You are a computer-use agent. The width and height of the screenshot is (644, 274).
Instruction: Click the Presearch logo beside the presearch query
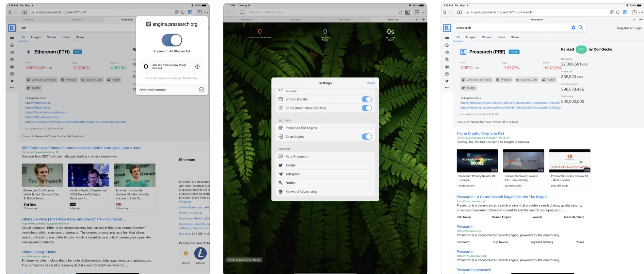pyautogui.click(x=447, y=28)
